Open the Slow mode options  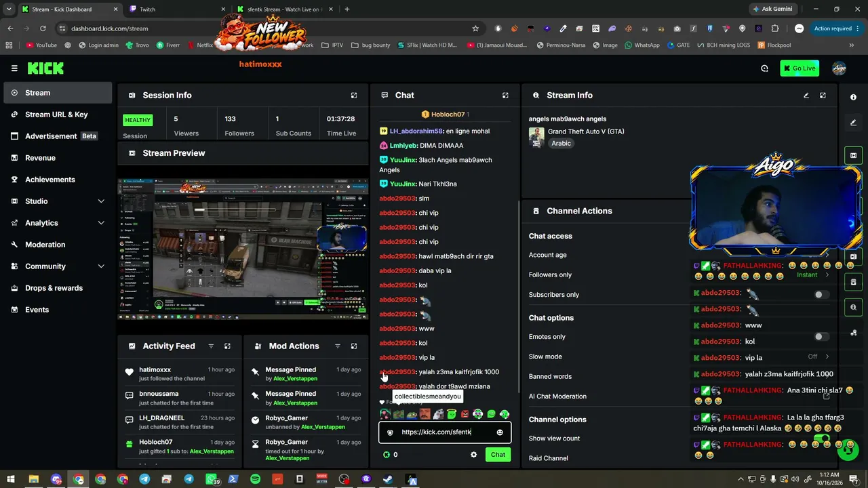coord(818,357)
